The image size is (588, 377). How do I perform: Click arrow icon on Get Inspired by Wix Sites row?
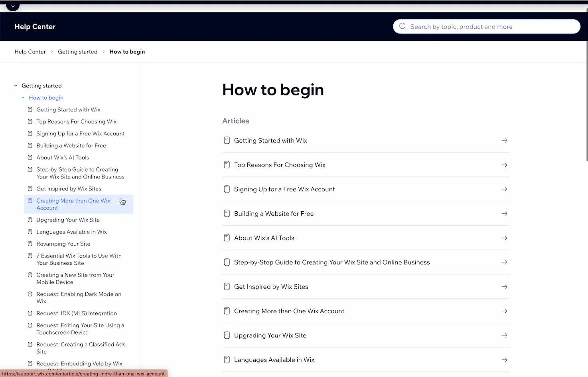coord(504,287)
